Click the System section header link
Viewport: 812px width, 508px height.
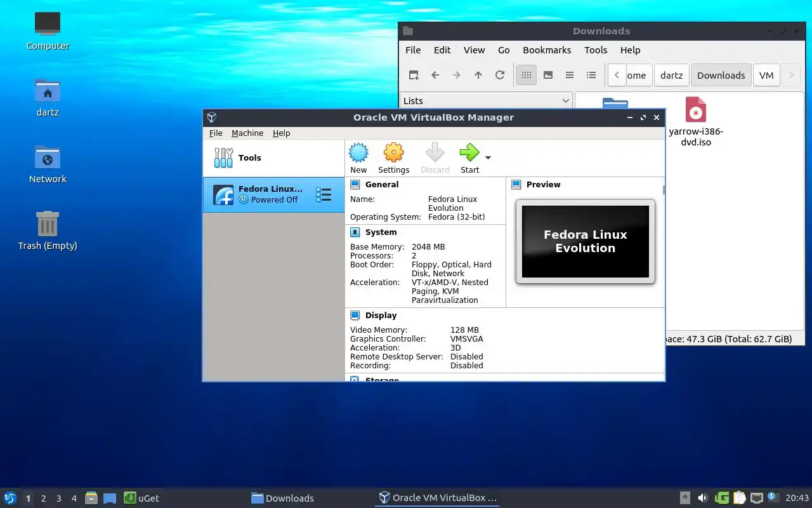click(x=381, y=232)
